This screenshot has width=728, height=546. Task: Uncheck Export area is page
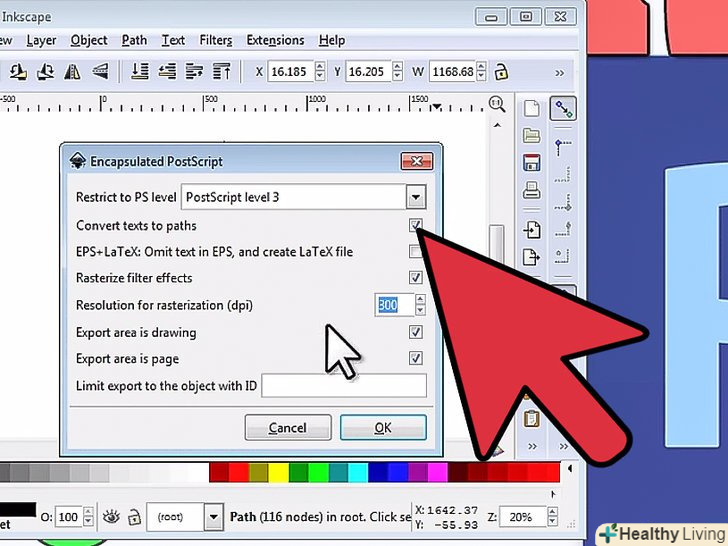coord(416,358)
